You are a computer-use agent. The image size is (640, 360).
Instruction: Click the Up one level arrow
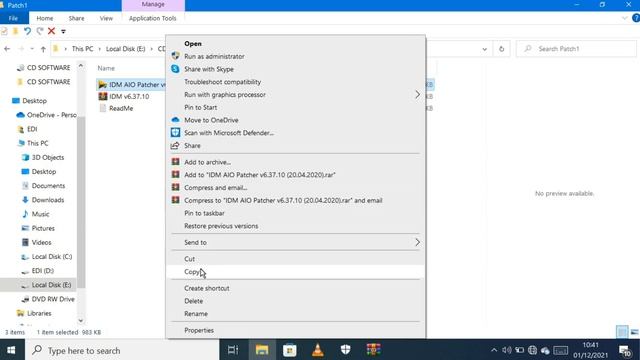click(x=43, y=49)
